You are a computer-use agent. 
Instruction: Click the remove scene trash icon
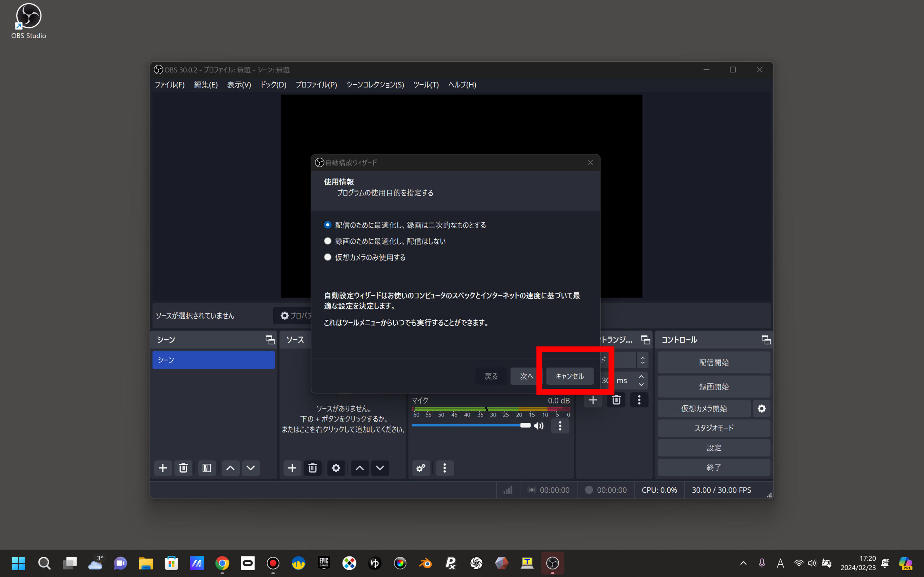point(183,468)
